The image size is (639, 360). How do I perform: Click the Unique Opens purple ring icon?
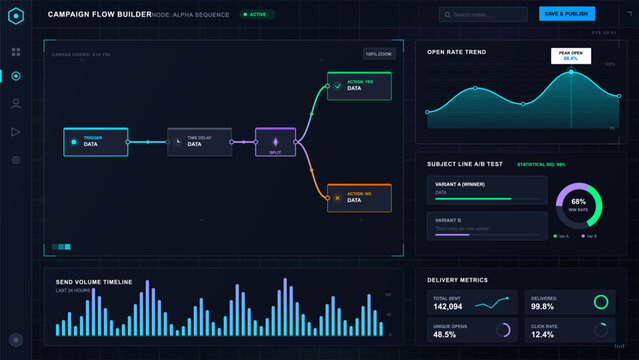point(503,330)
